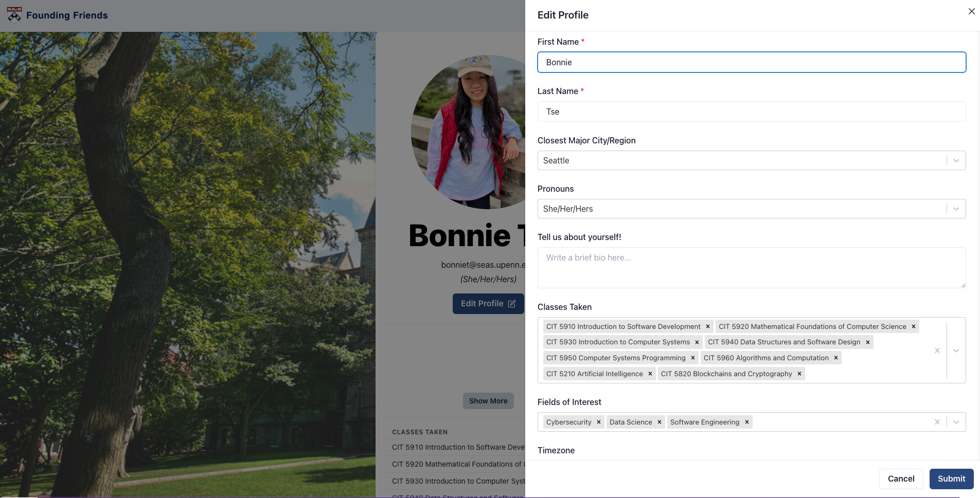Image resolution: width=980 pixels, height=498 pixels.
Task: Click the Seattle city value
Action: pos(556,160)
